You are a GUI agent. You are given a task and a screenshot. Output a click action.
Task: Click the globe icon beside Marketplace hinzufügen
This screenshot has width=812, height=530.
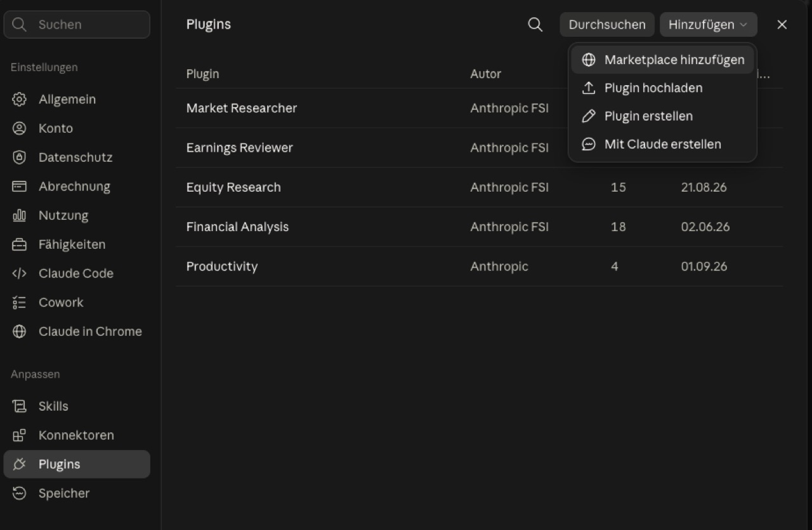[x=589, y=60]
